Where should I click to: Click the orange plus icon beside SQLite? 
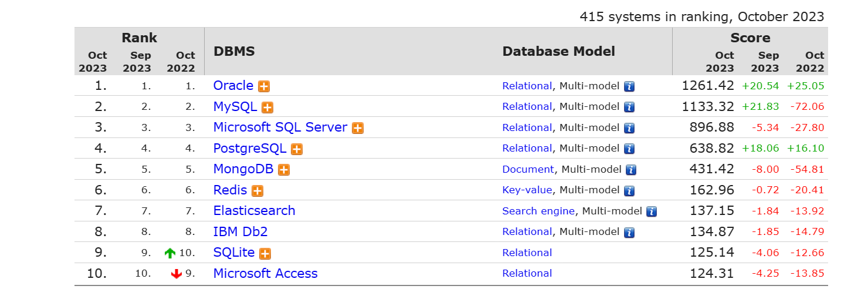[265, 254]
